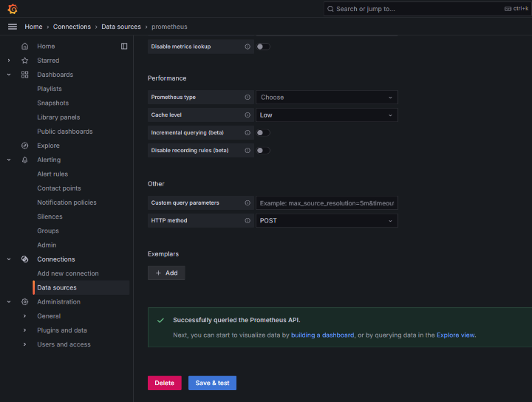Click the Grafana logo icon
The image size is (532, 402).
tap(13, 9)
